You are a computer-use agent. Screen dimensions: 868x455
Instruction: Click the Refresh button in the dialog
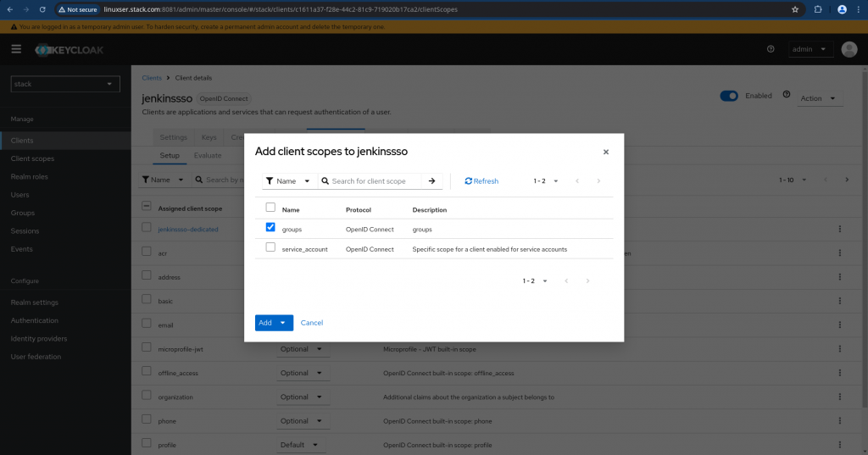click(x=481, y=181)
